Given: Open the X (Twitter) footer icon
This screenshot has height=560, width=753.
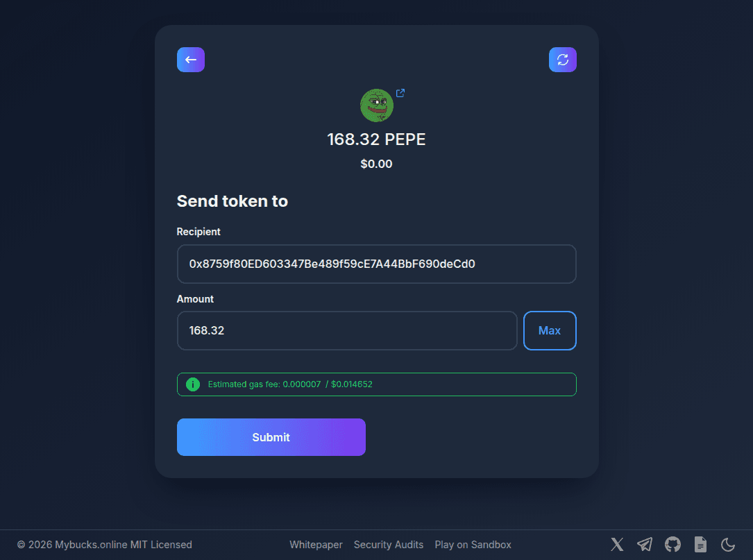Looking at the screenshot, I should pos(617,544).
